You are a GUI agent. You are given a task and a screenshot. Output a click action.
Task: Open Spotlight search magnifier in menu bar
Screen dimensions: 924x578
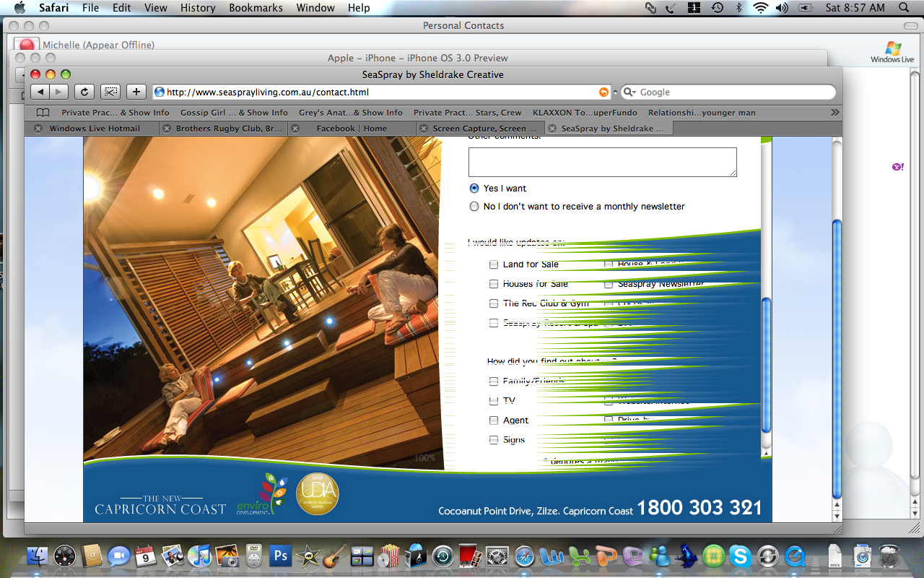click(904, 8)
